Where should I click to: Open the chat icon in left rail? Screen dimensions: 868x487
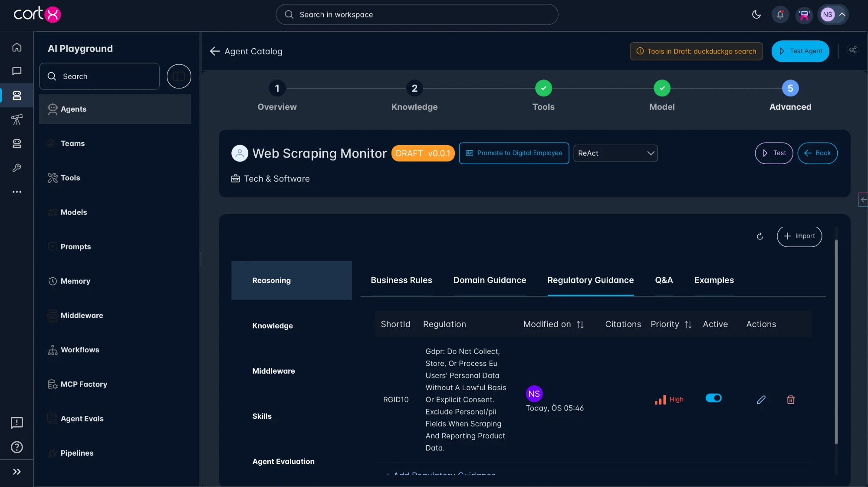coord(17,71)
